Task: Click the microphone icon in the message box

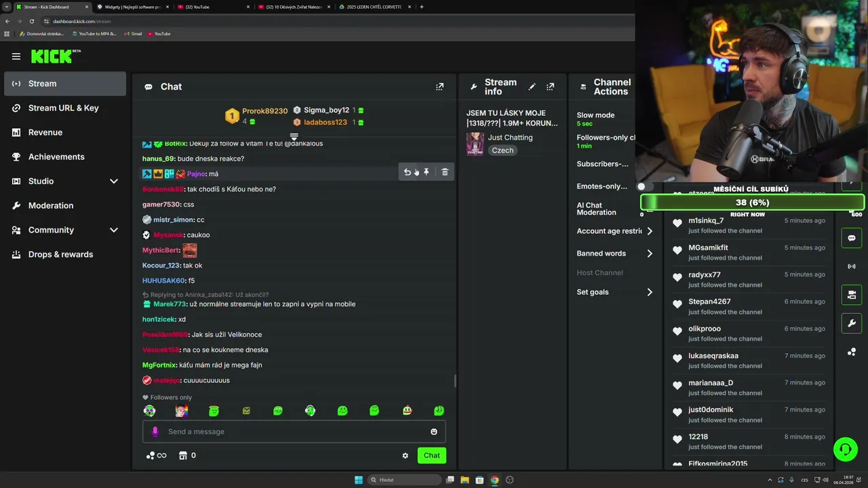Action: coord(155,432)
